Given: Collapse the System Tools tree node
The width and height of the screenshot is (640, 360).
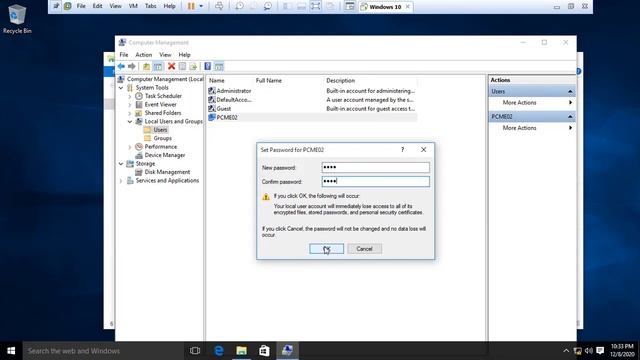Looking at the screenshot, I should click(121, 88).
